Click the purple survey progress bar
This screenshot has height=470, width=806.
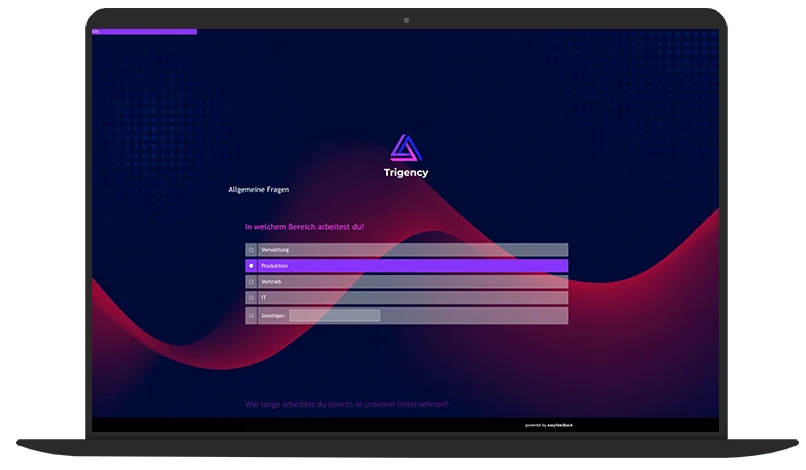coord(148,32)
